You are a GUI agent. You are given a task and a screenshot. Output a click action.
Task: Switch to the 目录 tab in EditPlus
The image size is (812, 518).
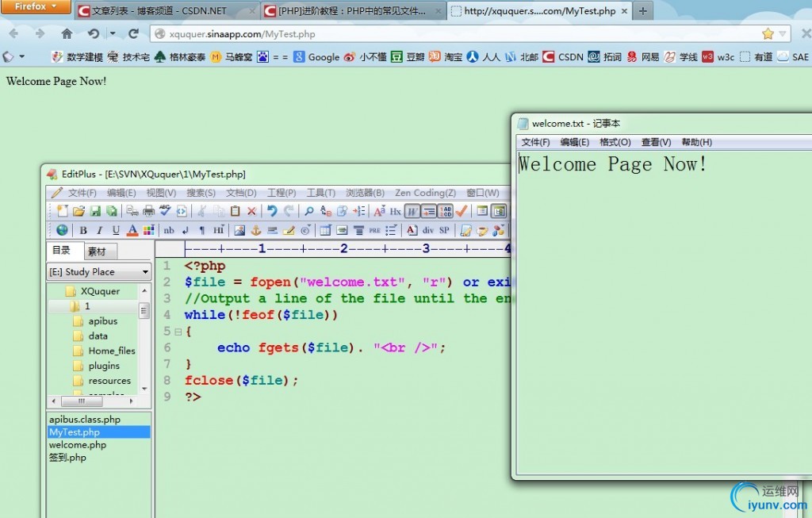(61, 251)
